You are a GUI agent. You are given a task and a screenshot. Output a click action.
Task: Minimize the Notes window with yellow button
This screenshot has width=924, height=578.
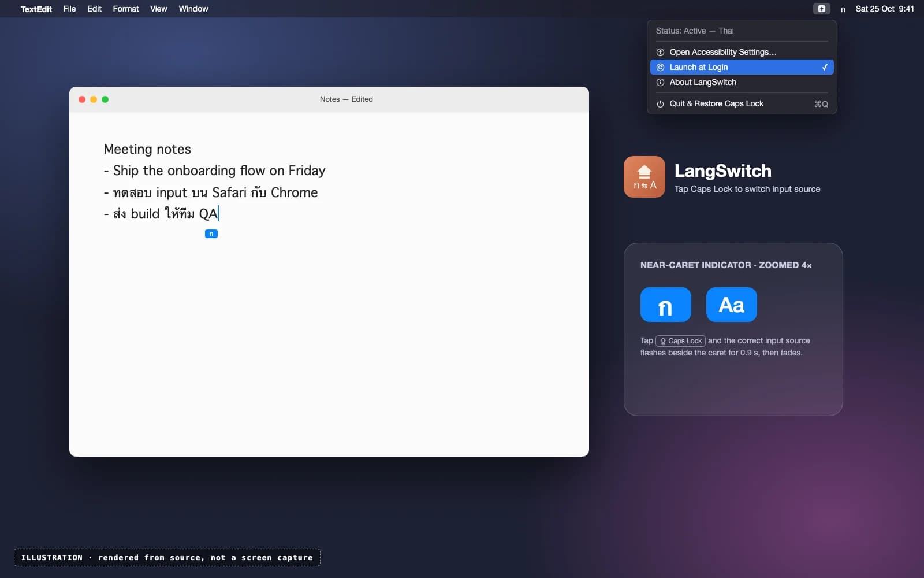point(94,99)
